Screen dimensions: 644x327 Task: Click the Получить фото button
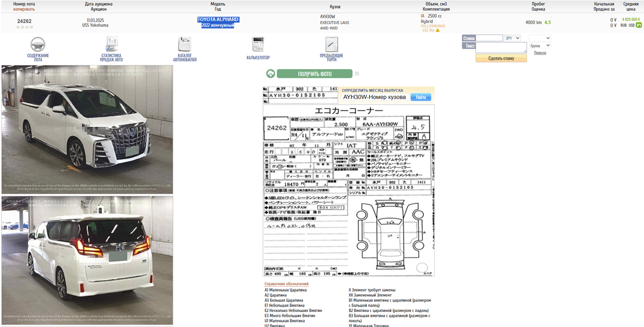point(314,74)
